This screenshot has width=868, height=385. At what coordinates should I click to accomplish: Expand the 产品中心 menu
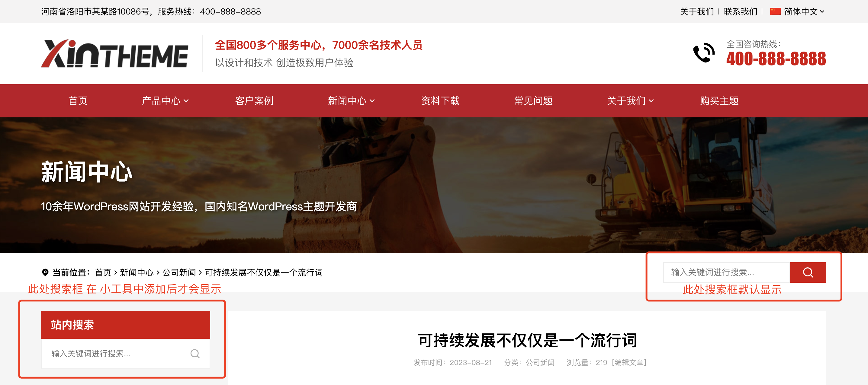[165, 101]
